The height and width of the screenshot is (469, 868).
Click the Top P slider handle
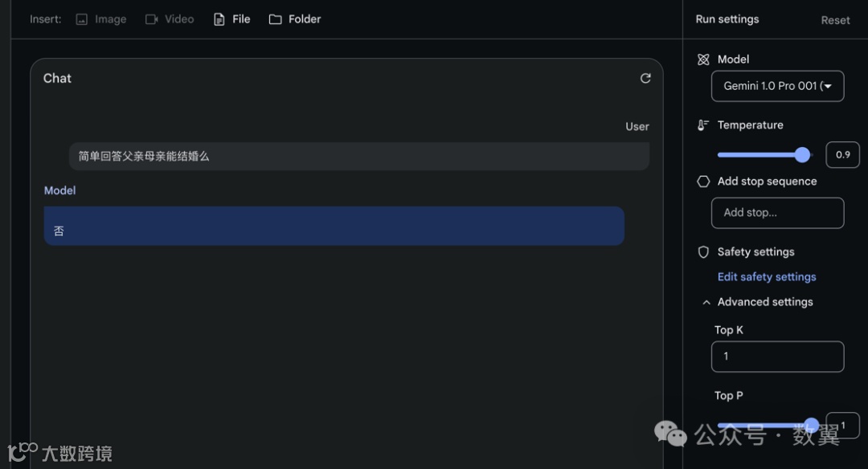pos(812,426)
